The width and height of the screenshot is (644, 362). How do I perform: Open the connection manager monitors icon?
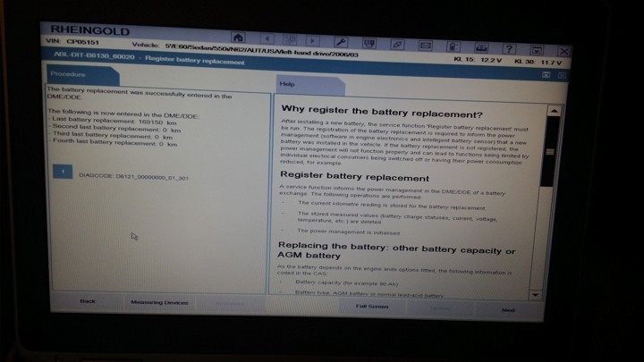pyautogui.click(x=369, y=43)
